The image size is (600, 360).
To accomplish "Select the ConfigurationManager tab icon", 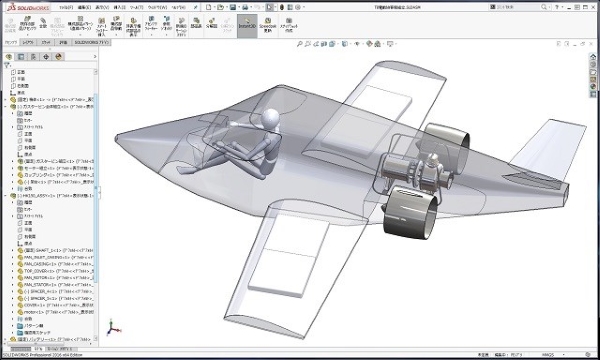I will (34, 57).
